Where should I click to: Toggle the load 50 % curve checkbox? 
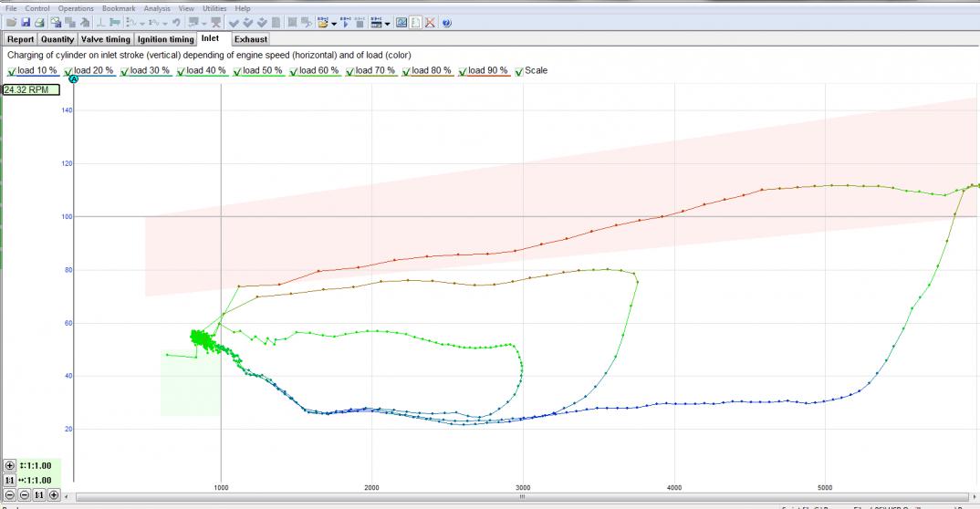[x=237, y=71]
